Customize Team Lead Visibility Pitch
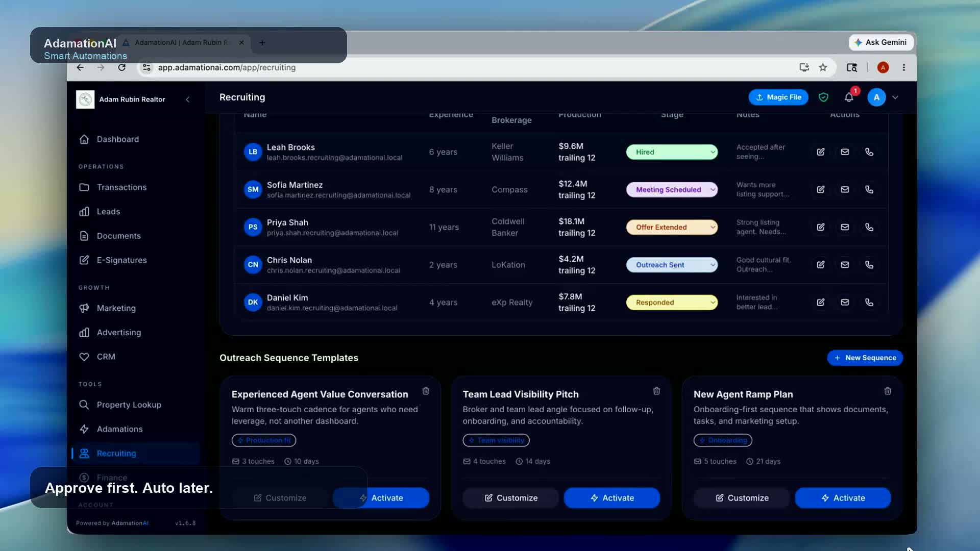The height and width of the screenshot is (551, 980). 510,498
